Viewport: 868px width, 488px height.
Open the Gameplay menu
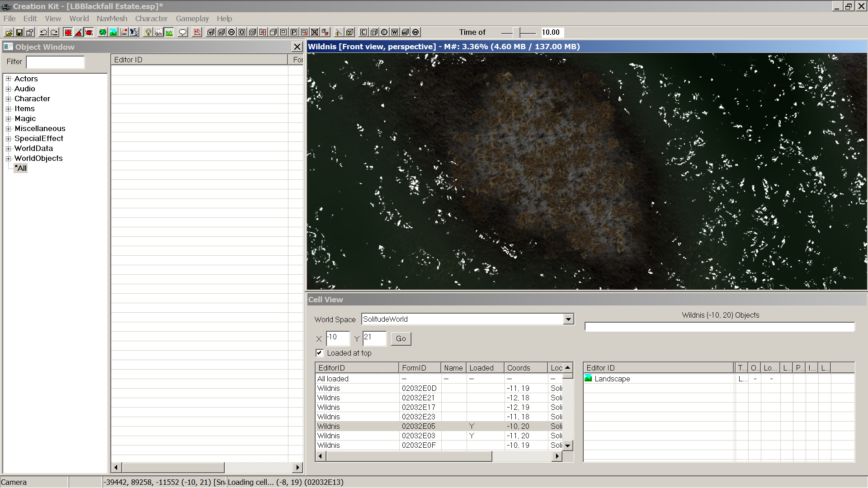tap(192, 19)
